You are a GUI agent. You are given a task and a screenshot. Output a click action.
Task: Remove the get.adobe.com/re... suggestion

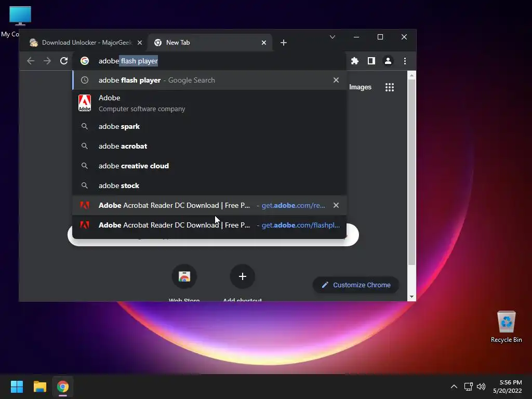pos(336,205)
